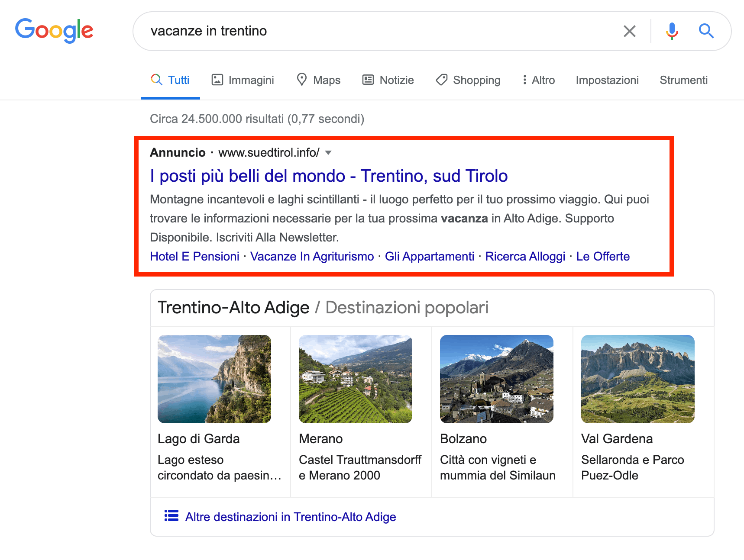
Task: Open the Merano thumbnail image
Action: [356, 379]
